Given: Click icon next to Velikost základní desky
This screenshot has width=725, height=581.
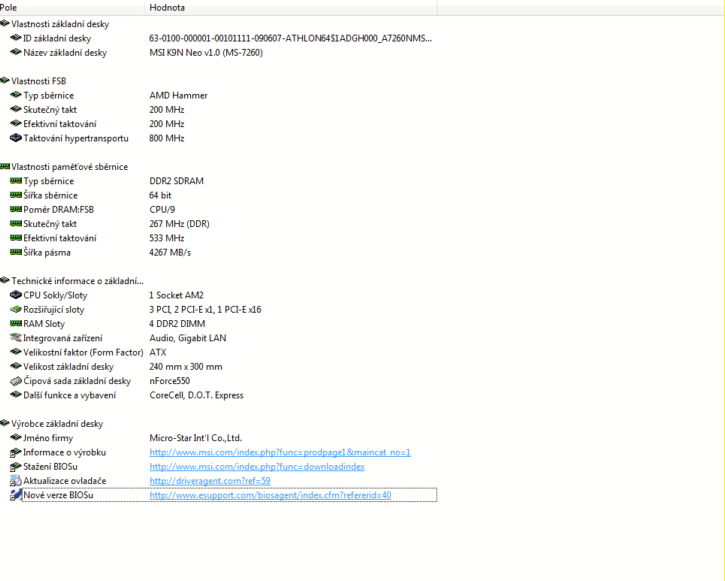Looking at the screenshot, I should [16, 367].
